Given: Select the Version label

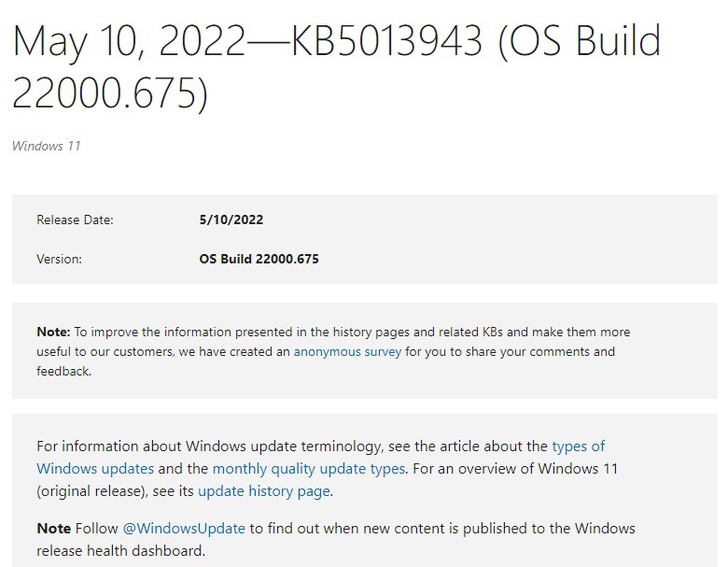Looking at the screenshot, I should 59,259.
